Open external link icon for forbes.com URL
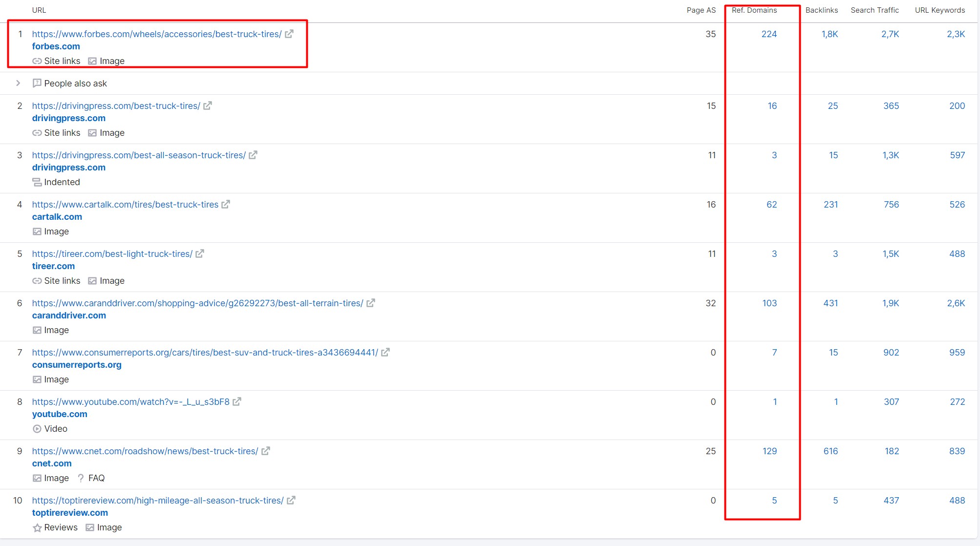 [x=289, y=34]
